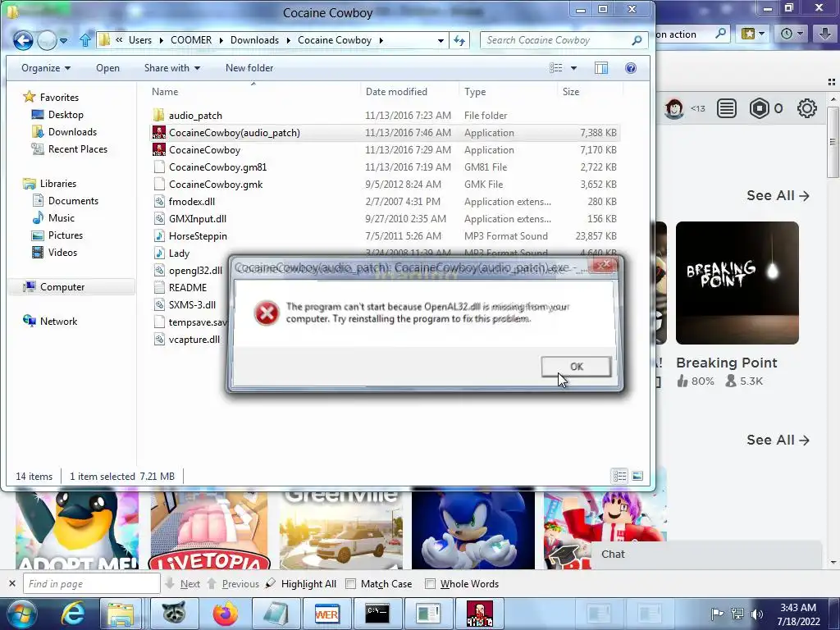
Task: Open the Share with menu
Action: (172, 68)
